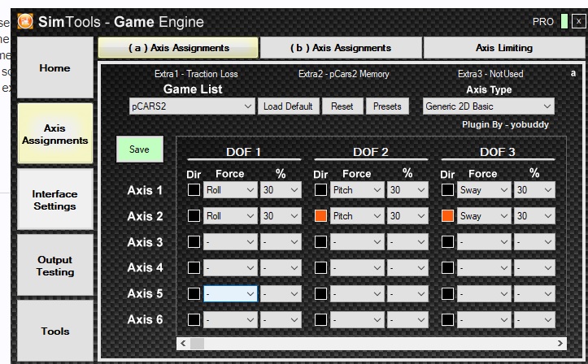Image resolution: width=588 pixels, height=364 pixels.
Task: Toggle Axis 1 DOF 1 direction box
Action: tap(194, 190)
